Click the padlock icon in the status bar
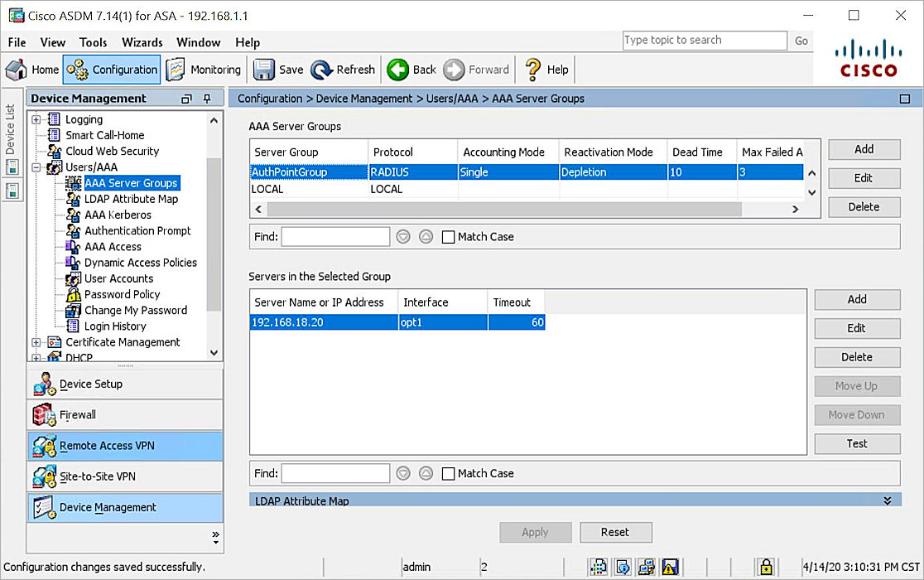Screen dimensions: 924x580 [x=764, y=567]
